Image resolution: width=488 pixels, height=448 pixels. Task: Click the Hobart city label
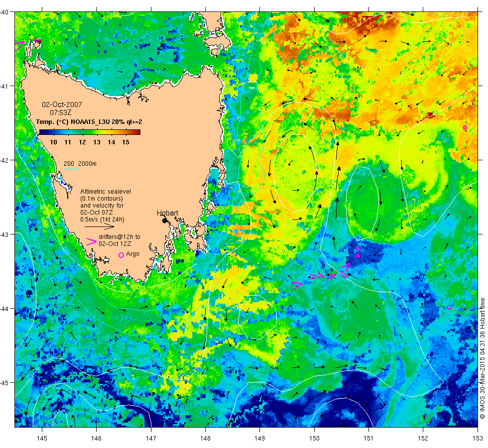pyautogui.click(x=167, y=213)
